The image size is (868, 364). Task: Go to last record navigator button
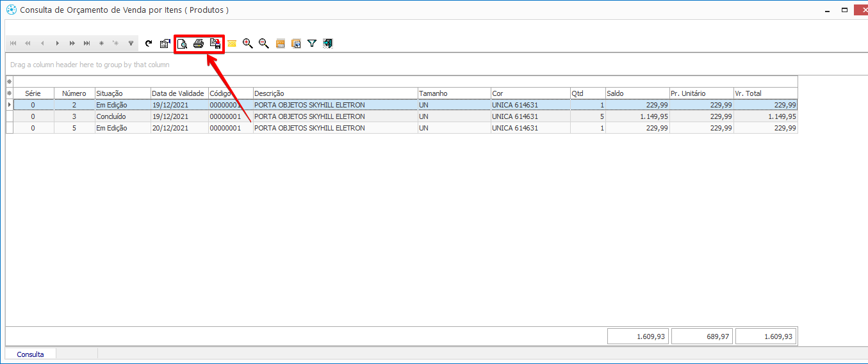click(x=86, y=44)
